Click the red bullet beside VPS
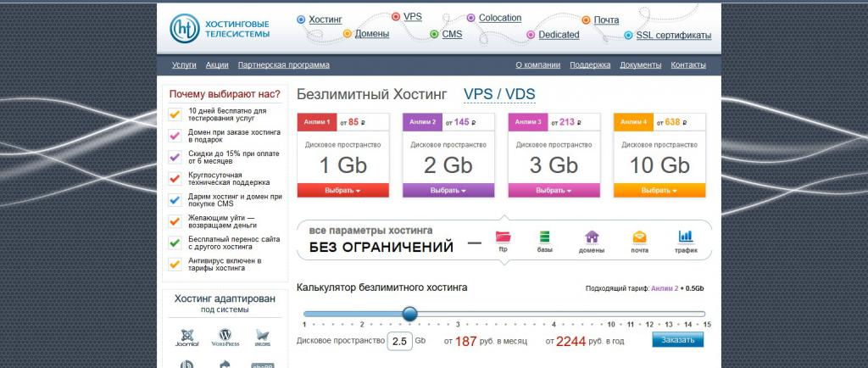The image size is (868, 368). tap(396, 17)
